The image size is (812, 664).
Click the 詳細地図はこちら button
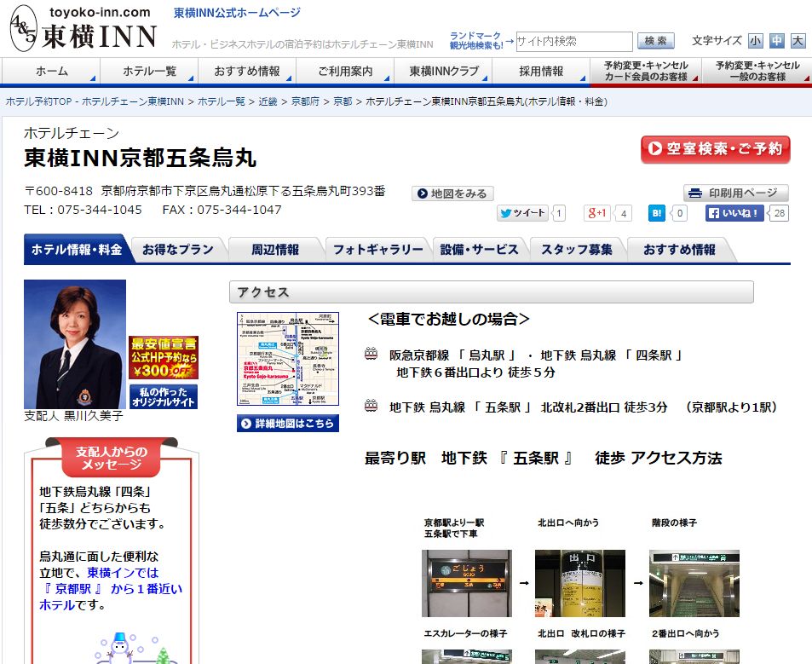288,423
